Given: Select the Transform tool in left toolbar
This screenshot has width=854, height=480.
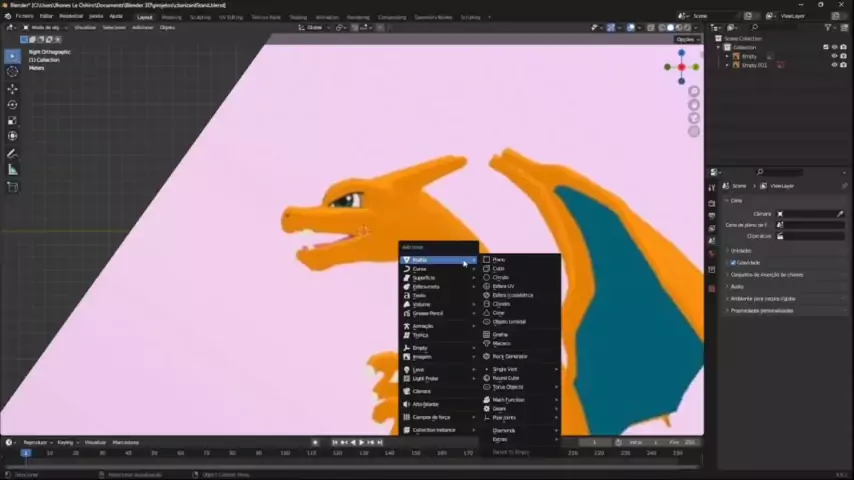Looking at the screenshot, I should click(x=13, y=136).
